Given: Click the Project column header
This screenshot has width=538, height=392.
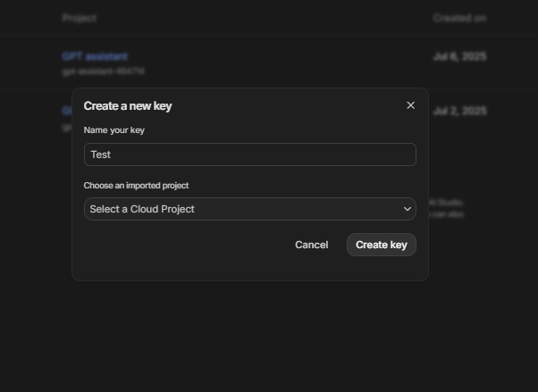Looking at the screenshot, I should [x=80, y=18].
